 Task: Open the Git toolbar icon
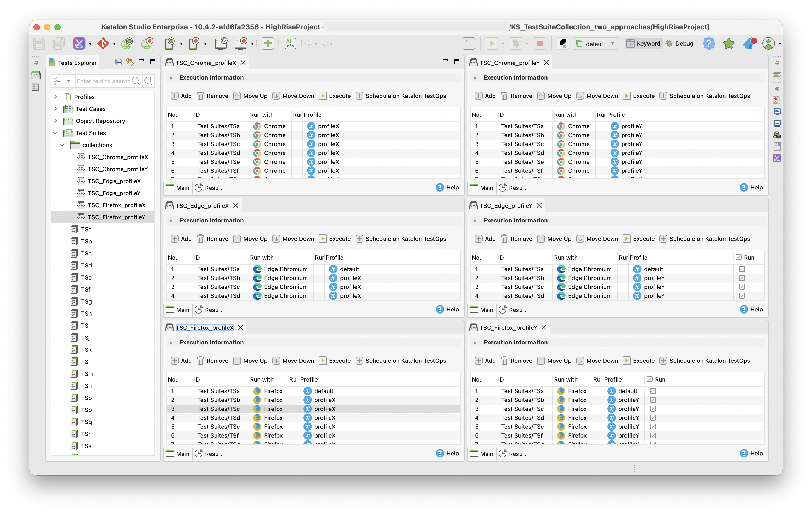pos(103,43)
